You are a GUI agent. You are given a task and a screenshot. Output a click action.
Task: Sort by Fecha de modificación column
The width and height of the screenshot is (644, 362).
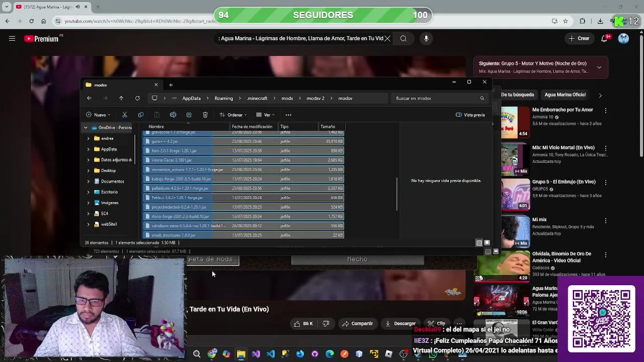coord(254,127)
